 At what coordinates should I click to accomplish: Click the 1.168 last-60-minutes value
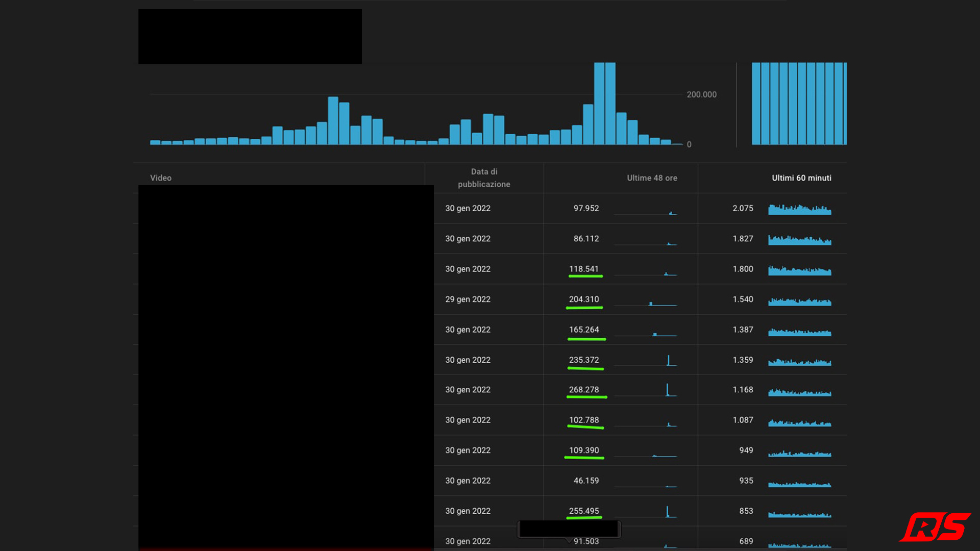click(x=743, y=390)
